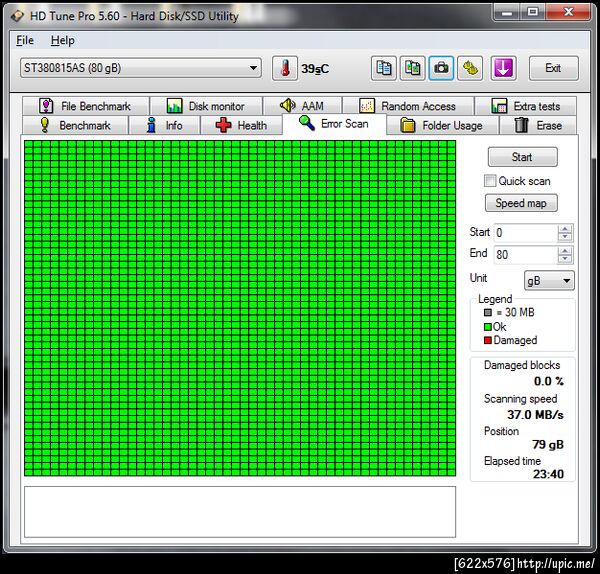Open the Info tab
The width and height of the screenshot is (600, 574).
point(165,125)
